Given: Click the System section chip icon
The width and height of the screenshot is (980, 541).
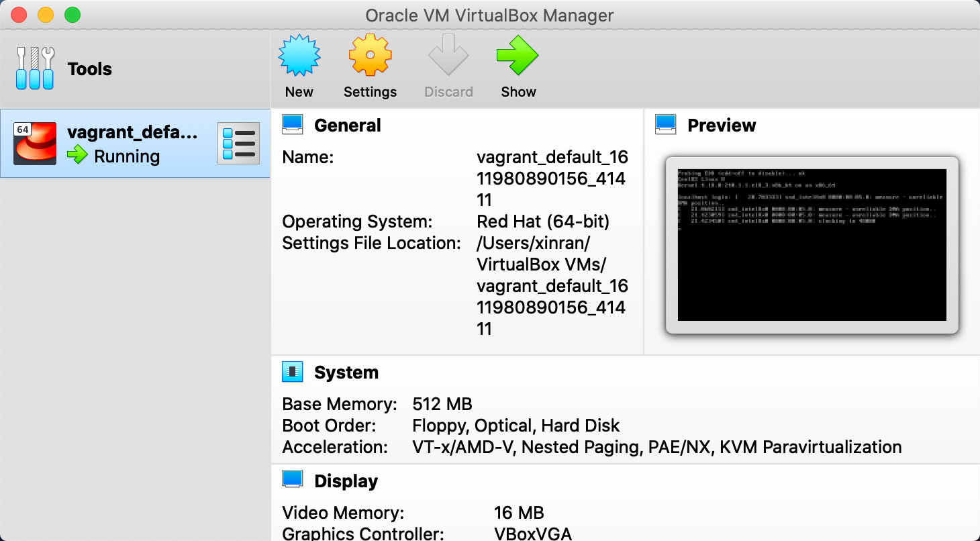Looking at the screenshot, I should pos(293,372).
